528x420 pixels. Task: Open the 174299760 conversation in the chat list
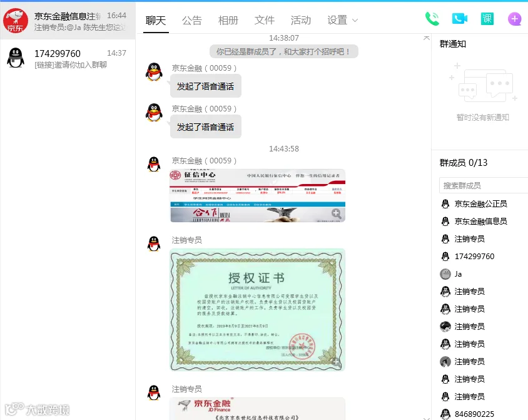pyautogui.click(x=68, y=58)
